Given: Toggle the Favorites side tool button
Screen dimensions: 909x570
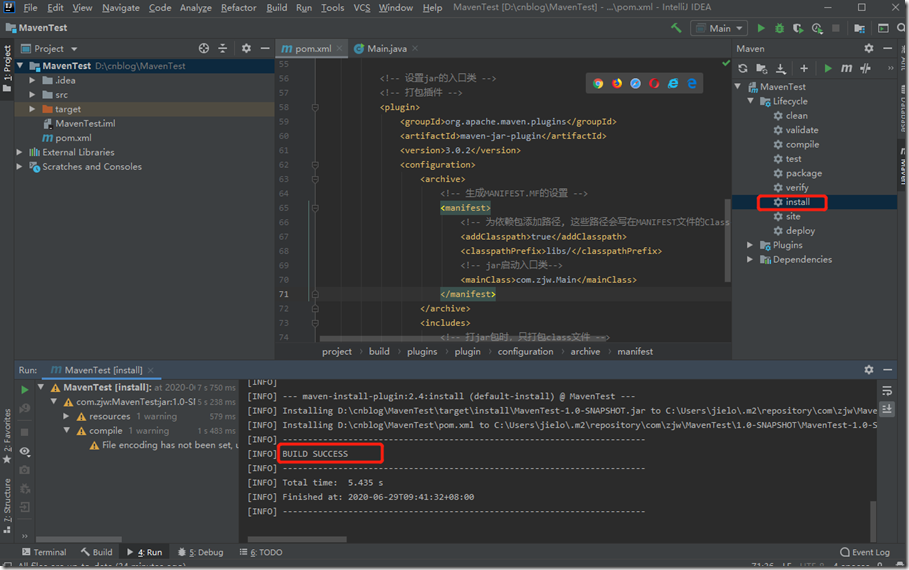Looking at the screenshot, I should click(7, 436).
